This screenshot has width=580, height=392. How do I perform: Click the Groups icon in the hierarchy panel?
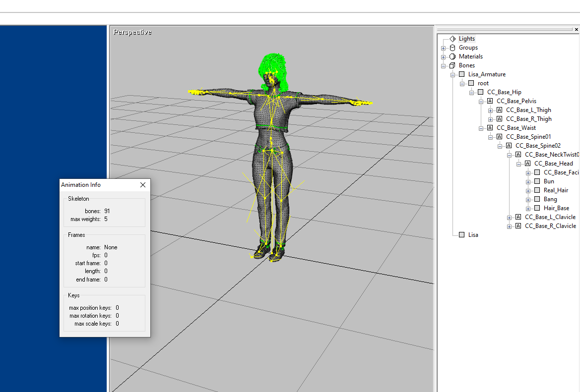pyautogui.click(x=452, y=47)
